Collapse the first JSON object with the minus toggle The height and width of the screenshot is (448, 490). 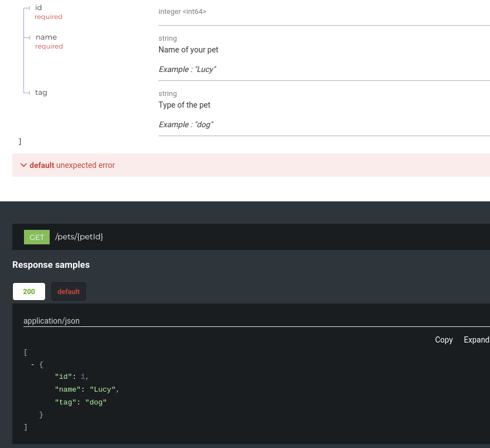point(32,364)
